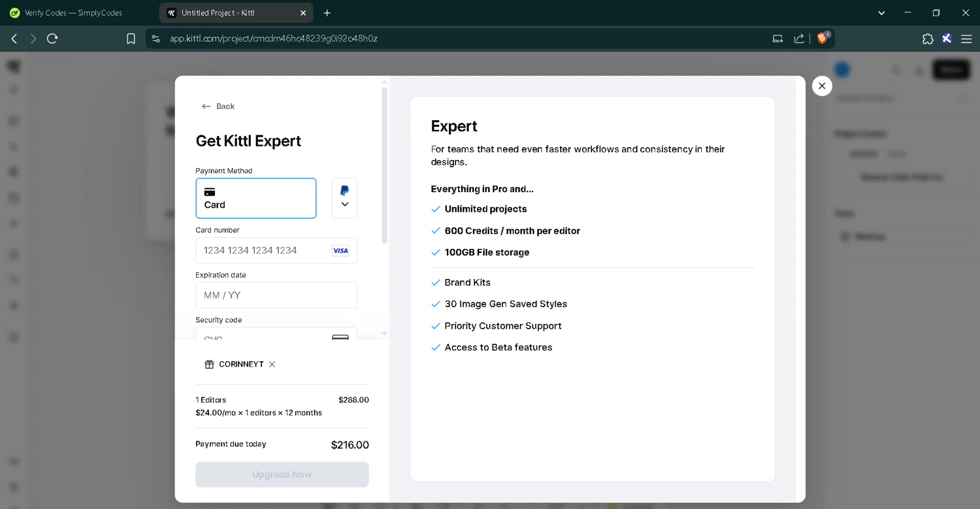Open Brave Shields icon
The image size is (980, 509).
coord(823,39)
